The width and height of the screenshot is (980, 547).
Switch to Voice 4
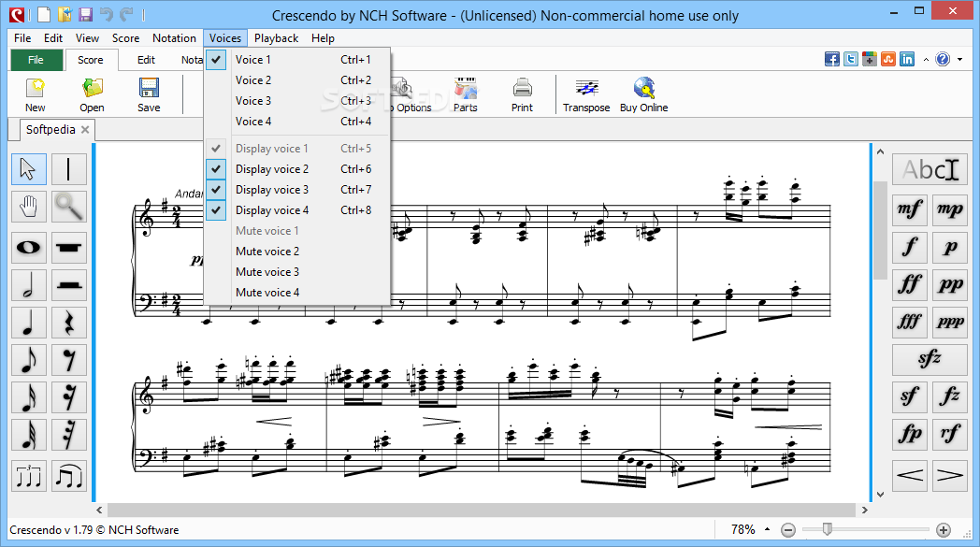point(297,122)
